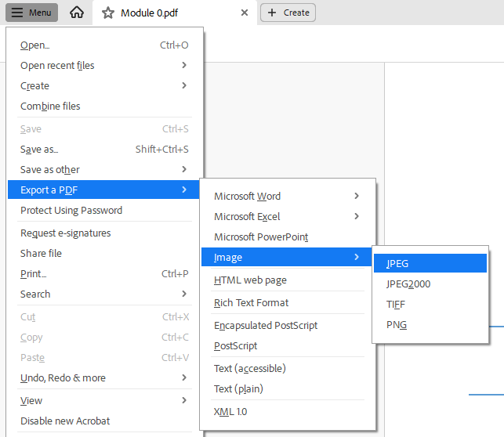The height and width of the screenshot is (437, 504).
Task: Export as Encapsulated PostScript
Action: coord(287,326)
